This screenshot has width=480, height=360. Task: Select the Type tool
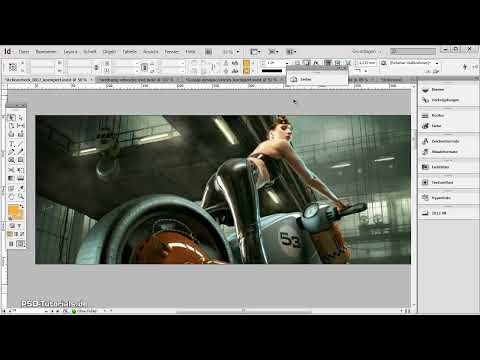click(12, 144)
